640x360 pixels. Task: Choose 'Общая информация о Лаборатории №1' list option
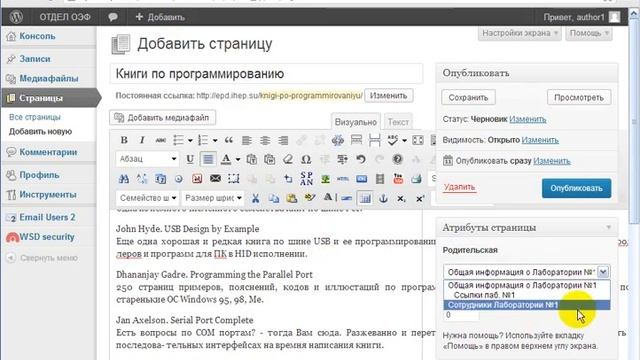527,285
